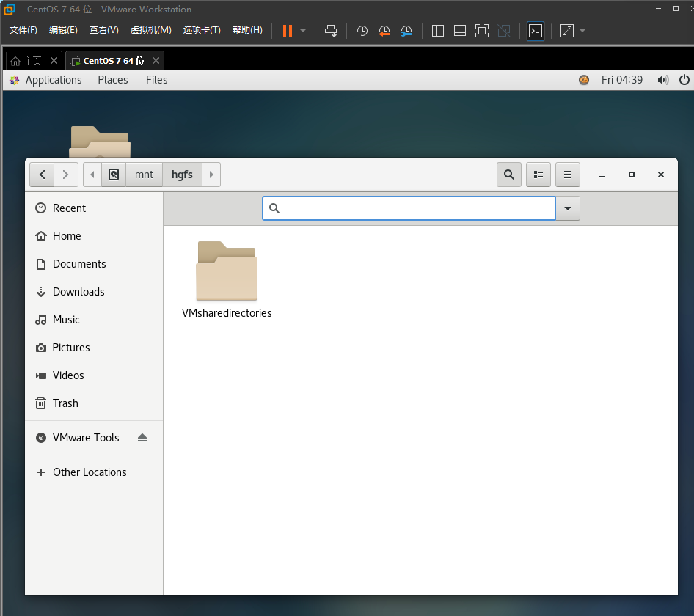Close the Files window
The width and height of the screenshot is (694, 616).
661,175
